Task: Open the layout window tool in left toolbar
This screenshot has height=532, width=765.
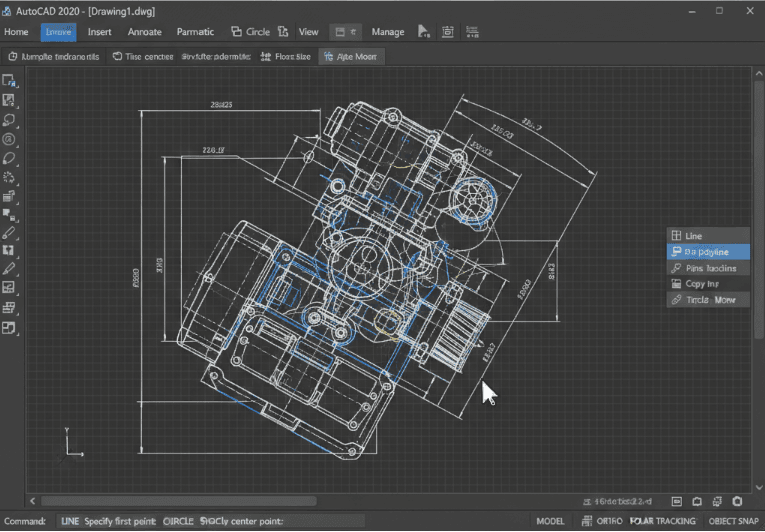Action: 9,288
